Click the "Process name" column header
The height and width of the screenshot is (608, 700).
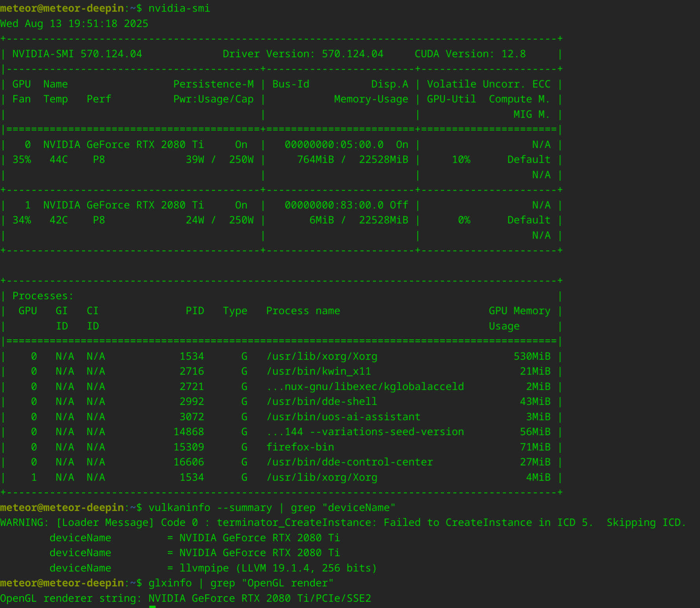(x=303, y=311)
